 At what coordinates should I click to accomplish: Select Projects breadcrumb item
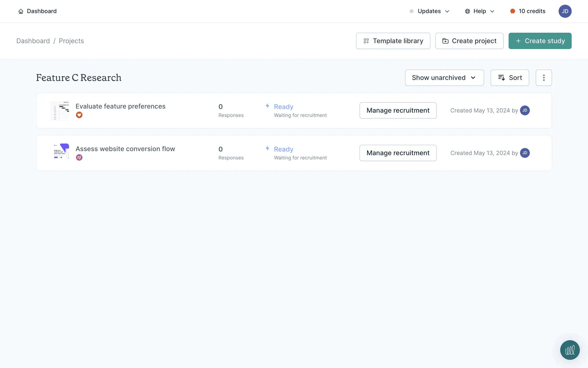pyautogui.click(x=71, y=41)
